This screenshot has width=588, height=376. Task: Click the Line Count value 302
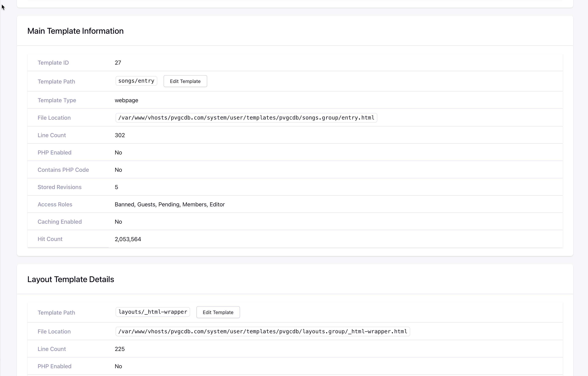pyautogui.click(x=120, y=135)
